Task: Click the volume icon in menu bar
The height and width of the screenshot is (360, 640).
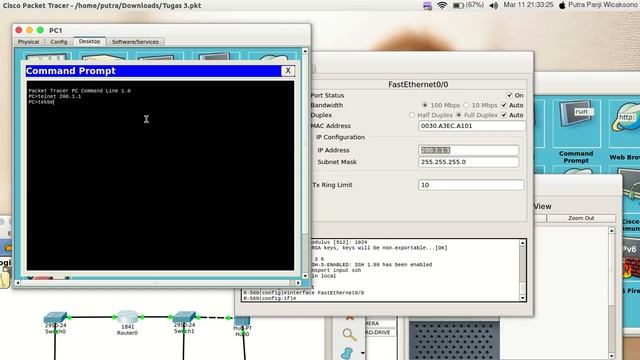Action: click(x=493, y=5)
